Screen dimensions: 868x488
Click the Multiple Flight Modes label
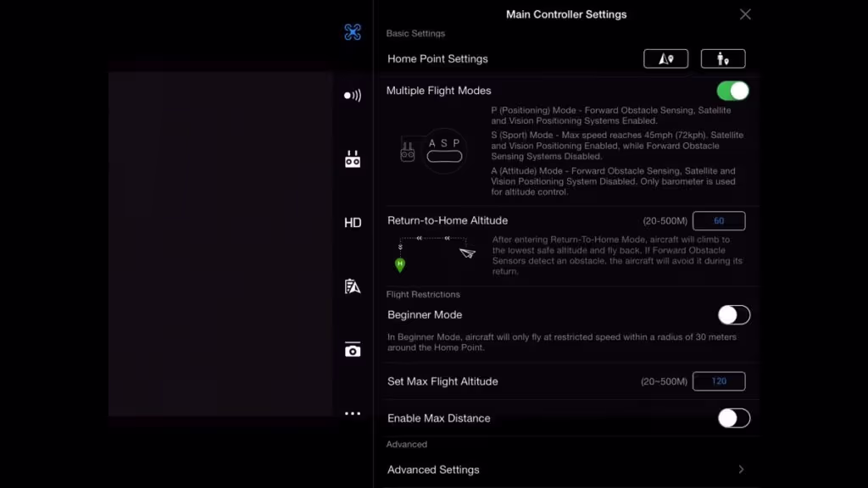tap(438, 90)
